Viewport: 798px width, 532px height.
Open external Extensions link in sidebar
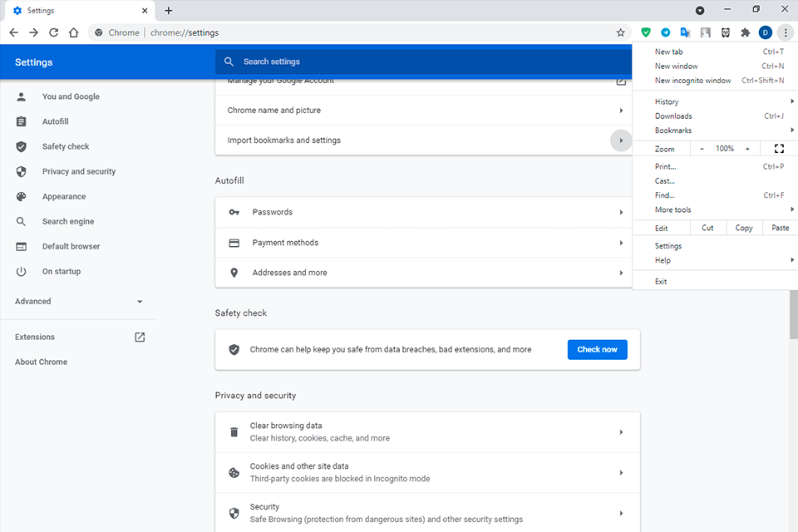click(x=140, y=337)
